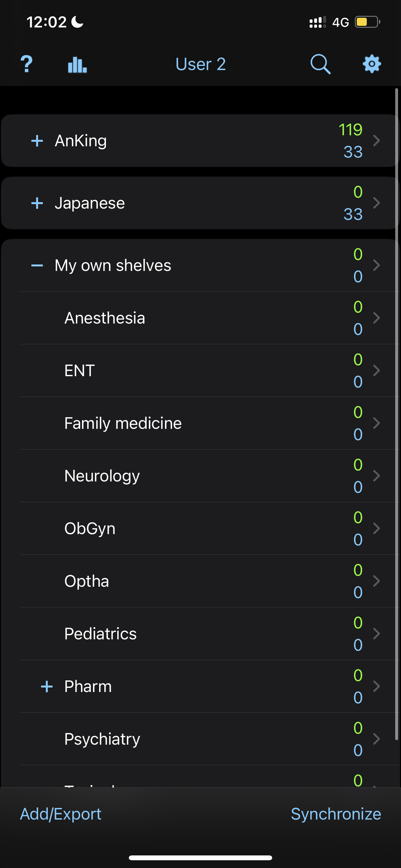Tap chevron next to Psychiatry deck

click(x=377, y=739)
